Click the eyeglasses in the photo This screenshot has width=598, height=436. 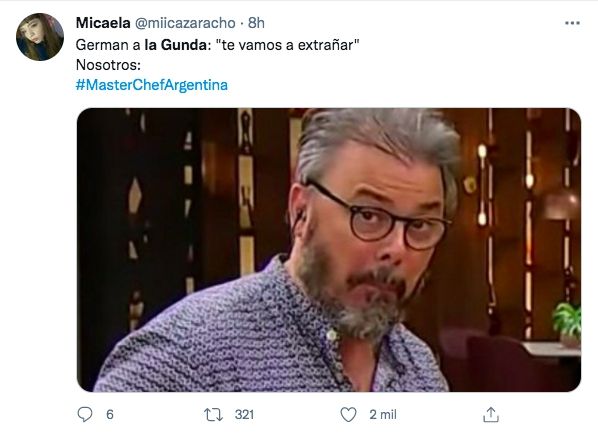point(381,217)
